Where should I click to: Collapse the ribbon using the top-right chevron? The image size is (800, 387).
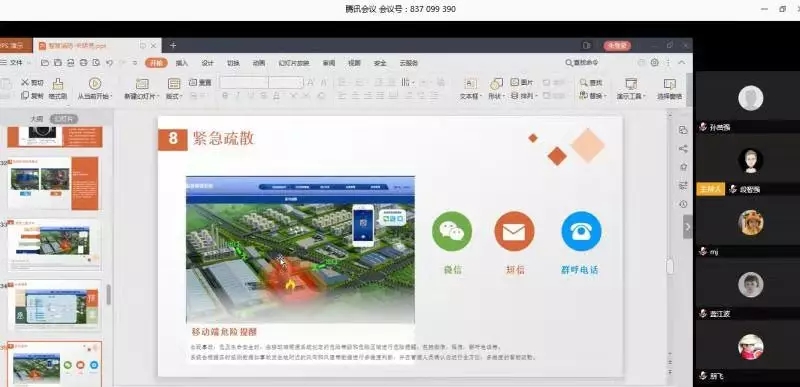682,62
